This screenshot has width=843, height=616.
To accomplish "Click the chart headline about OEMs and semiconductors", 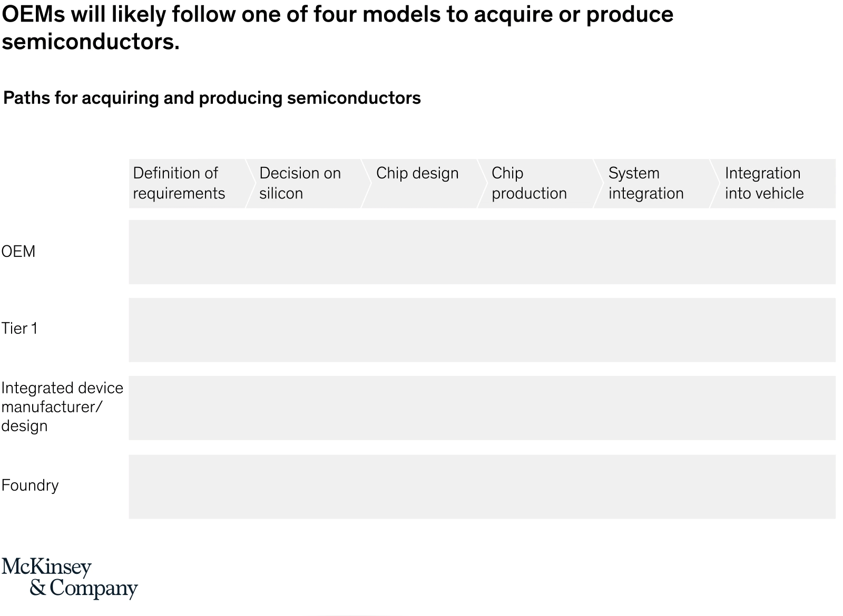I will (337, 28).
